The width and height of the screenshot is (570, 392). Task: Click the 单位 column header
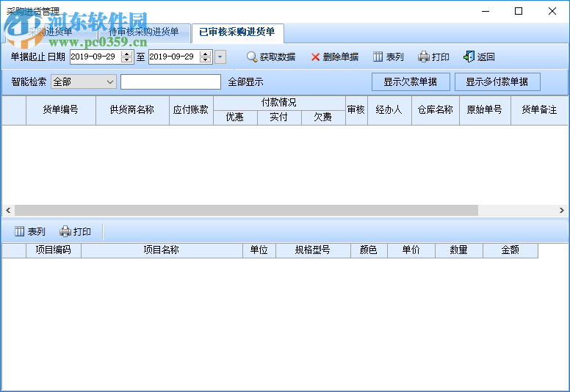(x=259, y=250)
